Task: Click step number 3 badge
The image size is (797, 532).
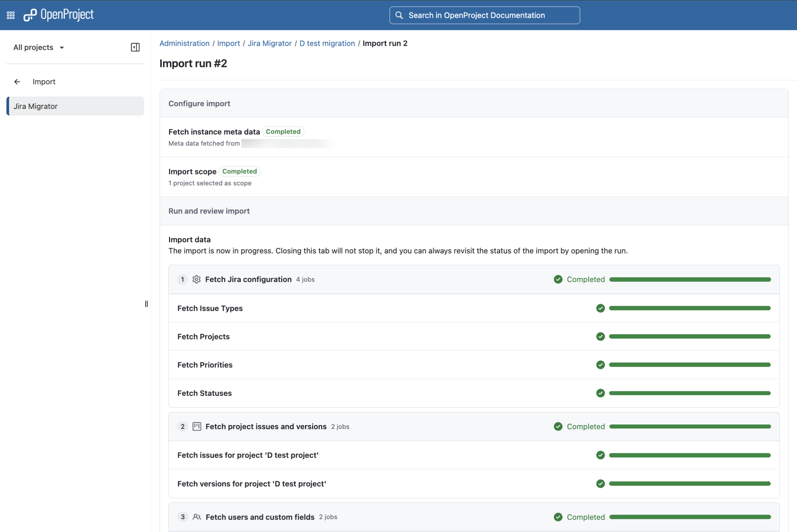Action: point(182,517)
